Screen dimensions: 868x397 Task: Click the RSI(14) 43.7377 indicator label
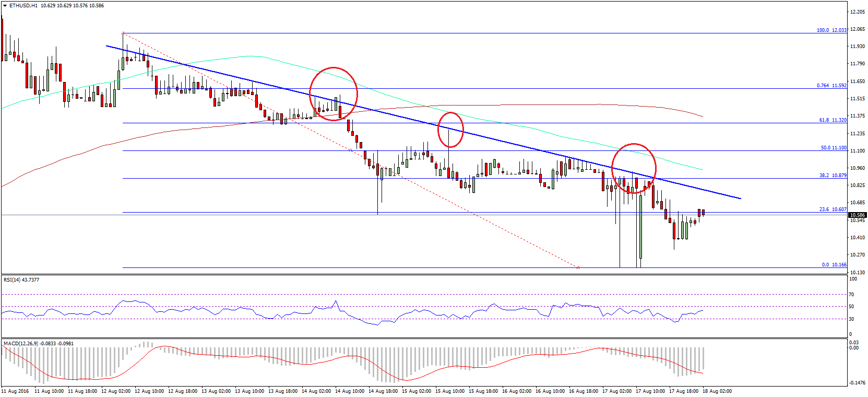pyautogui.click(x=21, y=280)
